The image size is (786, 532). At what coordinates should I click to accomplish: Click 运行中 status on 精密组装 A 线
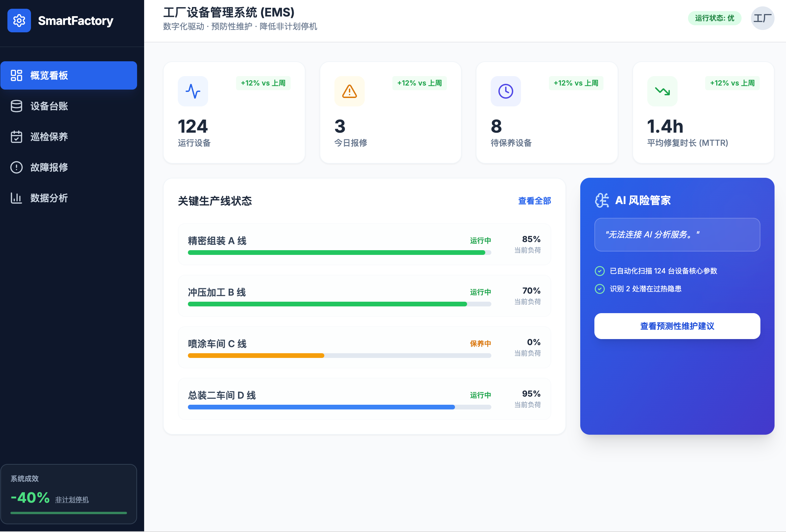[480, 241]
